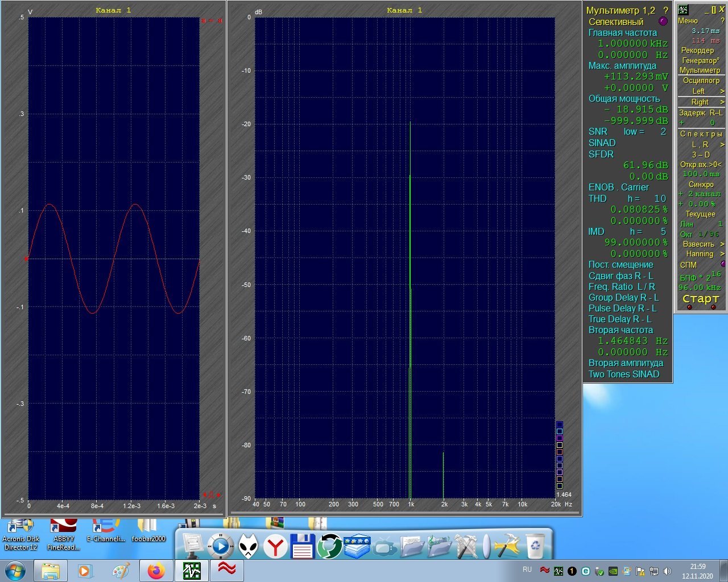Open File Explorer from the taskbar

coord(51,571)
